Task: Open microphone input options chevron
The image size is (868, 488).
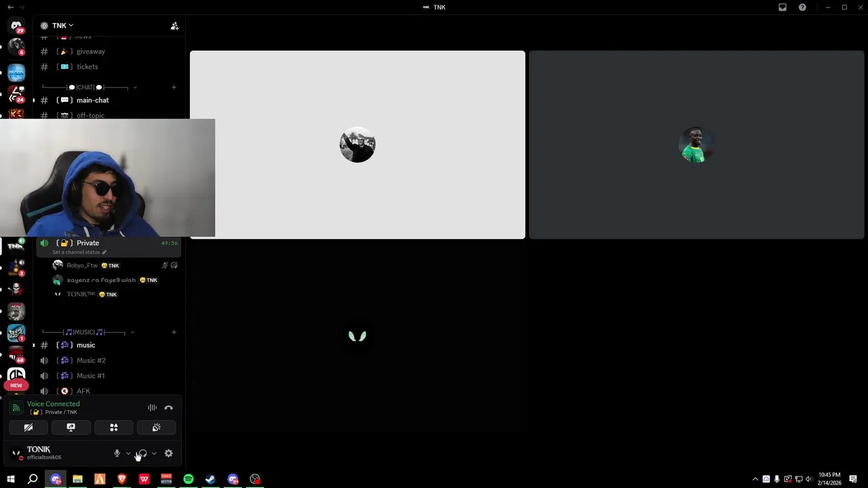Action: click(x=128, y=453)
